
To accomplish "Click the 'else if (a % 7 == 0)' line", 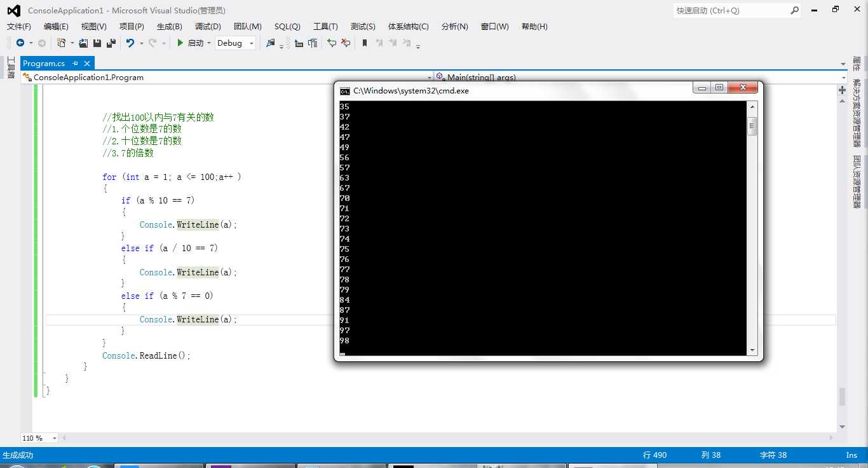I will [168, 296].
